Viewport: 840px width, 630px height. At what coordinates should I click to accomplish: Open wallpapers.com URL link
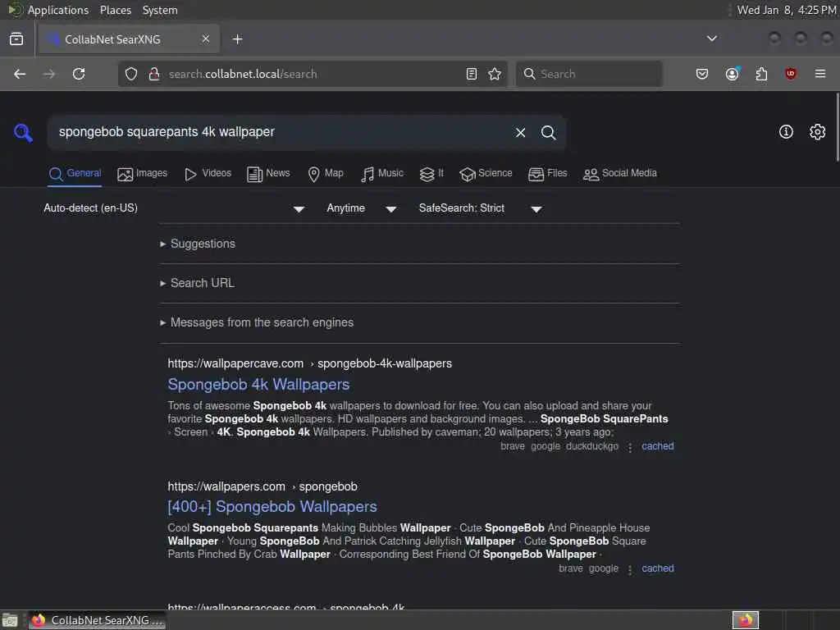tap(262, 487)
